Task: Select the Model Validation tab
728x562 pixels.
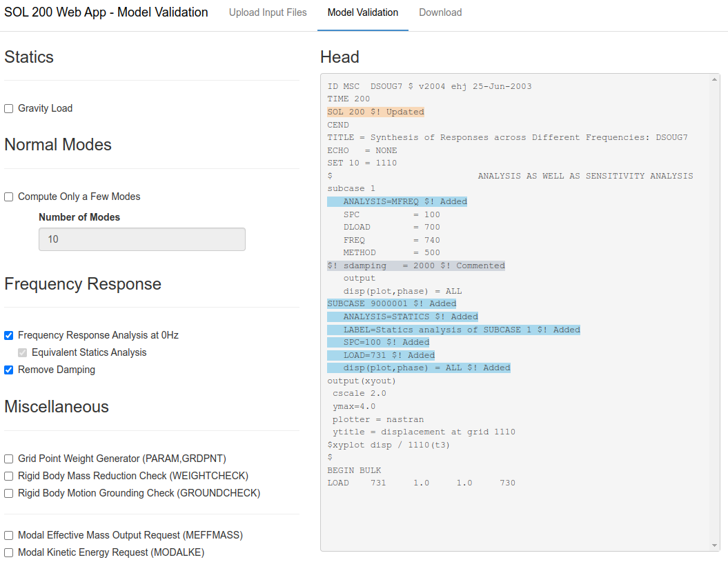Action: tap(362, 12)
